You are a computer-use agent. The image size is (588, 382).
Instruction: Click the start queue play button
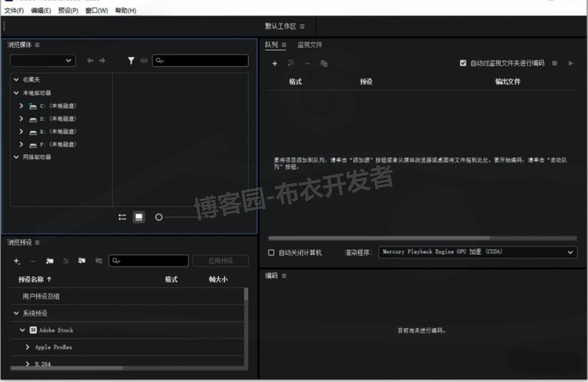coord(571,63)
